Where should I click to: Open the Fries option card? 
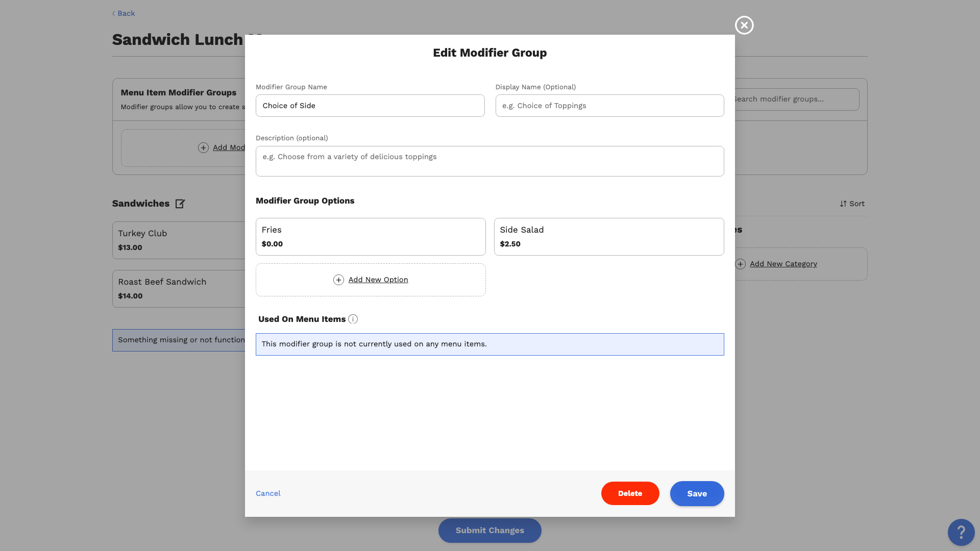371,237
